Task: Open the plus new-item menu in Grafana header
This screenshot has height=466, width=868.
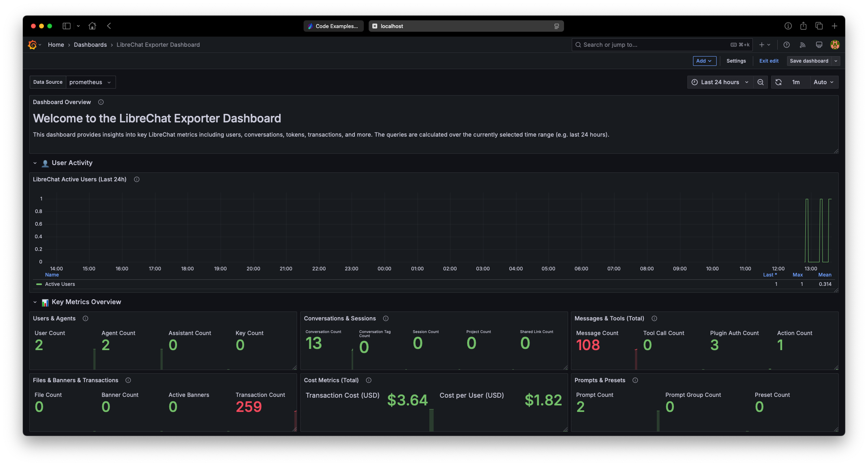Action: (765, 45)
